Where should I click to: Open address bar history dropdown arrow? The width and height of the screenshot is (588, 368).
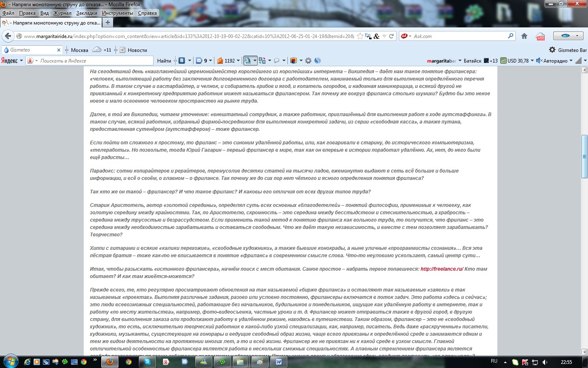coord(385,36)
